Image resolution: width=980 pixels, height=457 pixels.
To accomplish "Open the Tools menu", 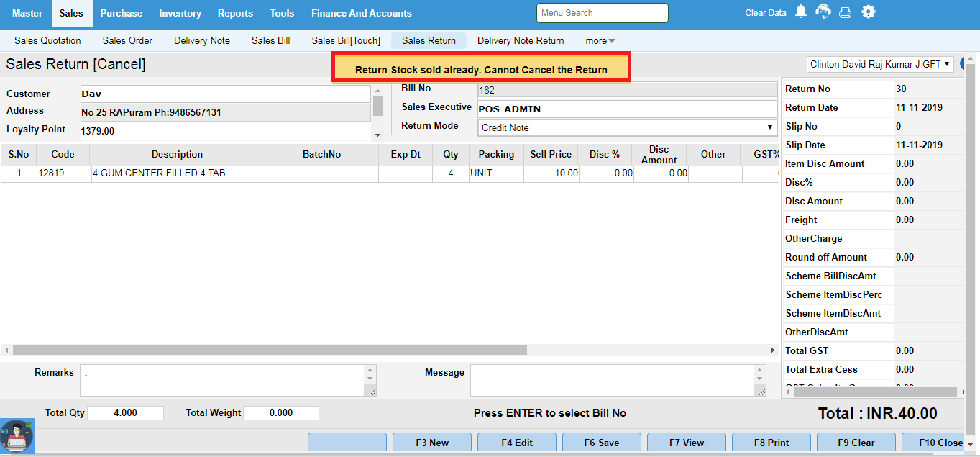I will coord(283,13).
